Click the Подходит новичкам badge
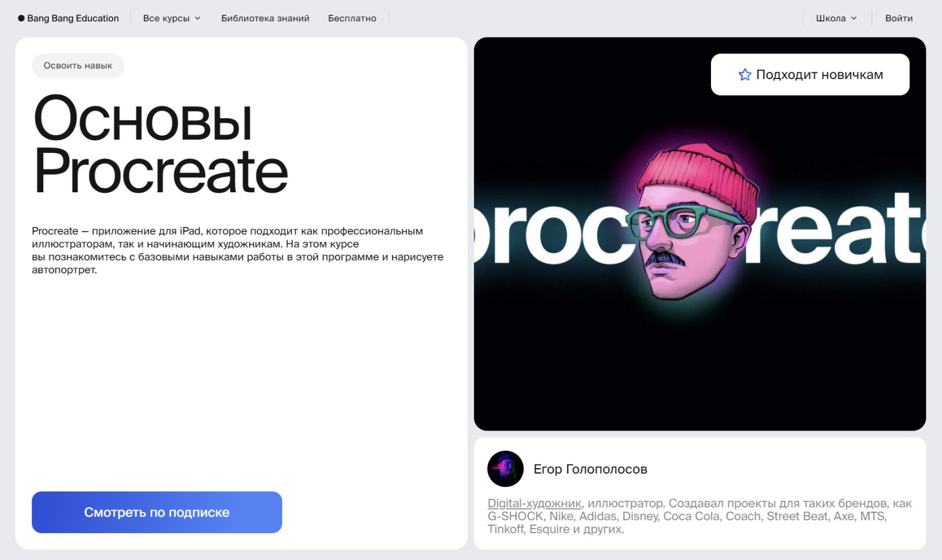This screenshot has width=942, height=560. (810, 75)
